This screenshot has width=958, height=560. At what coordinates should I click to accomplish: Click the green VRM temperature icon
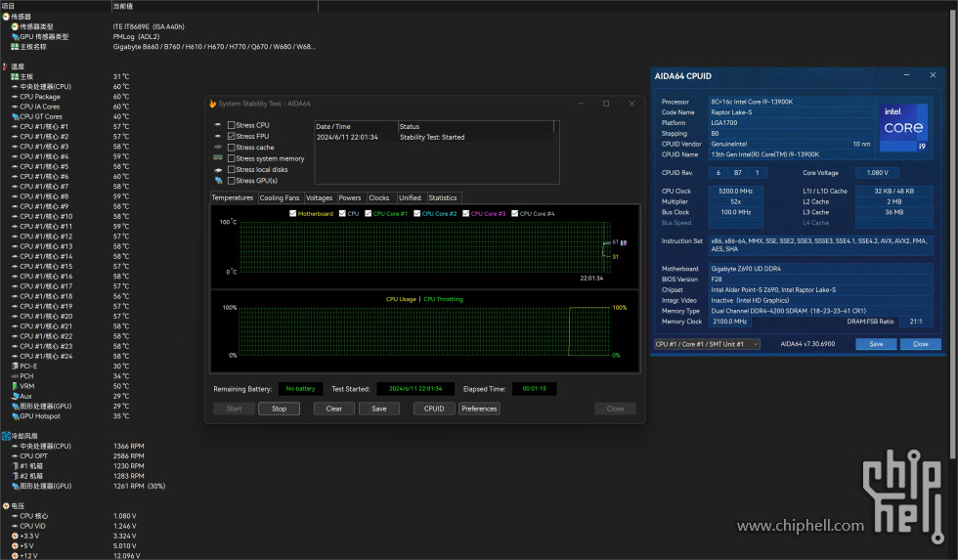[15, 386]
